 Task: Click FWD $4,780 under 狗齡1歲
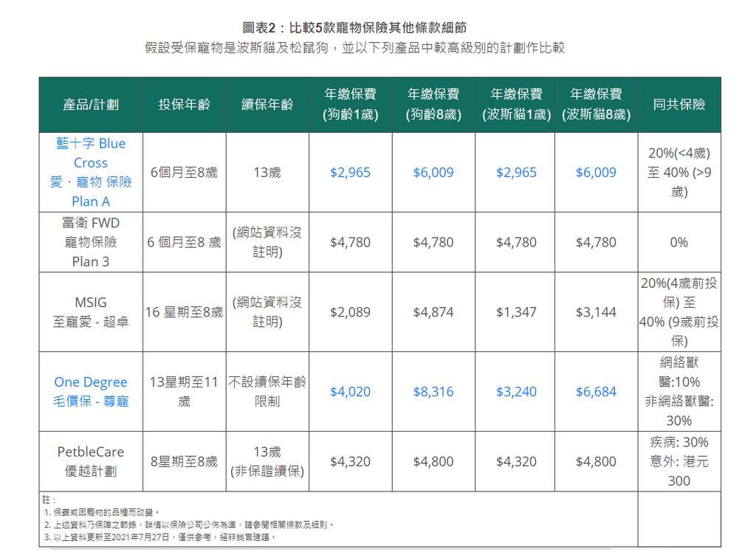click(350, 242)
